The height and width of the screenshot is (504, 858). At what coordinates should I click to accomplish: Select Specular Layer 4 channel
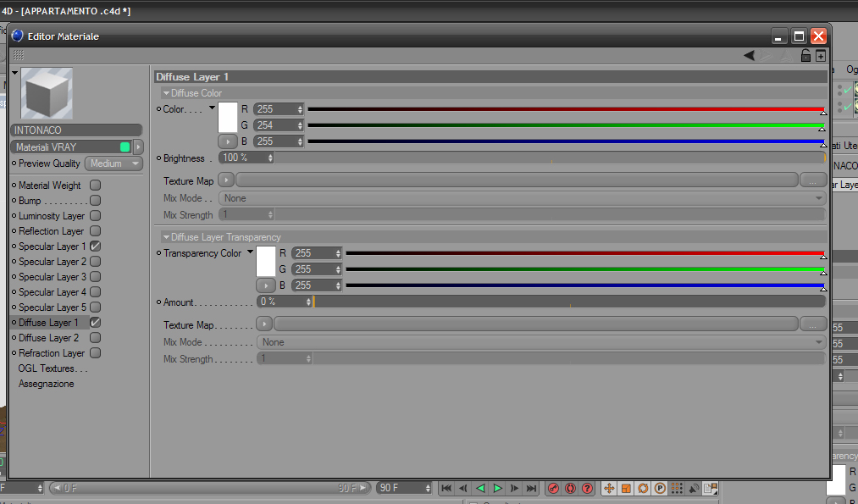point(53,292)
